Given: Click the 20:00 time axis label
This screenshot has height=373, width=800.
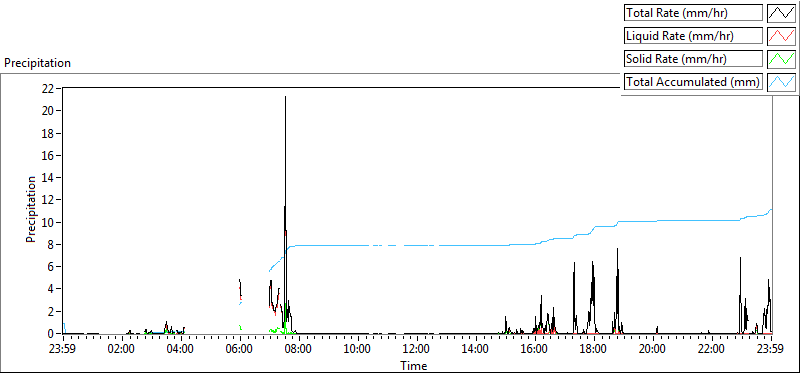Looking at the screenshot, I should 653,350.
